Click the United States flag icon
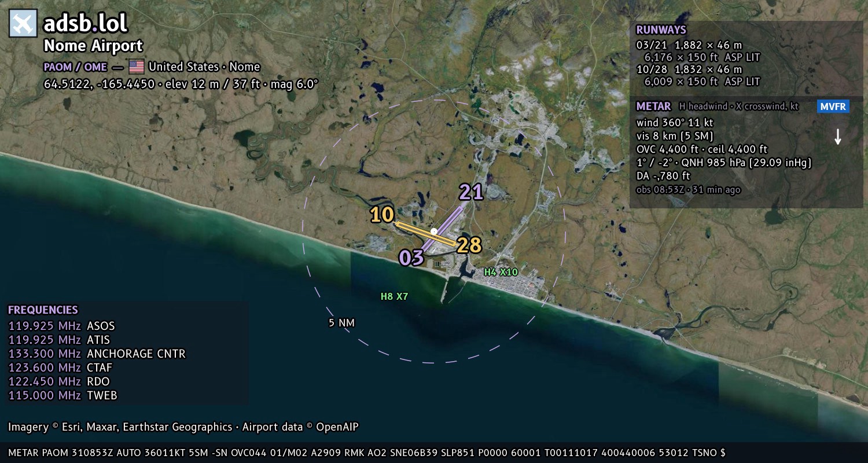 pyautogui.click(x=136, y=67)
